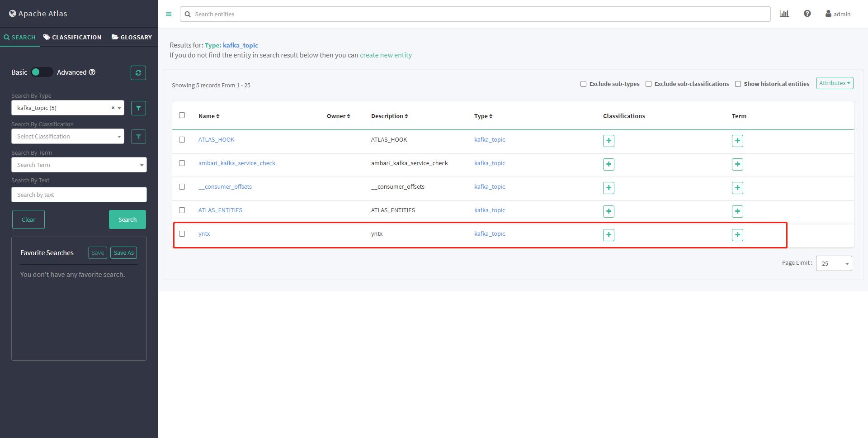Add classification to ATLAS_HOOK row

point(609,141)
